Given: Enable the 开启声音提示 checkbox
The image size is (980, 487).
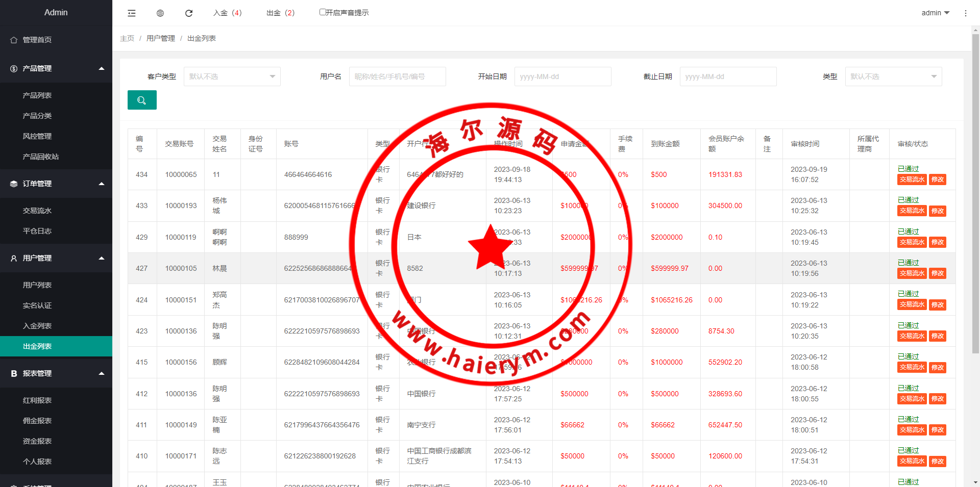Looking at the screenshot, I should tap(323, 12).
